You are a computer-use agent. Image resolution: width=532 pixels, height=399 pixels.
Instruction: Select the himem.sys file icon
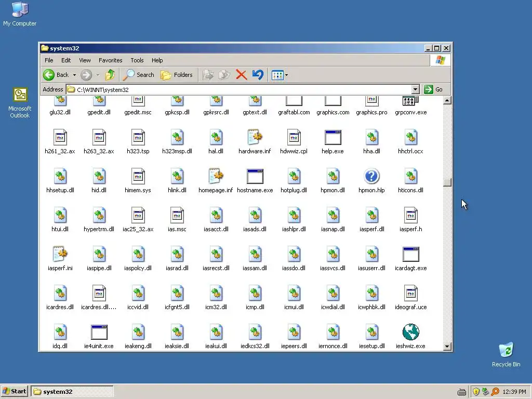point(138,177)
